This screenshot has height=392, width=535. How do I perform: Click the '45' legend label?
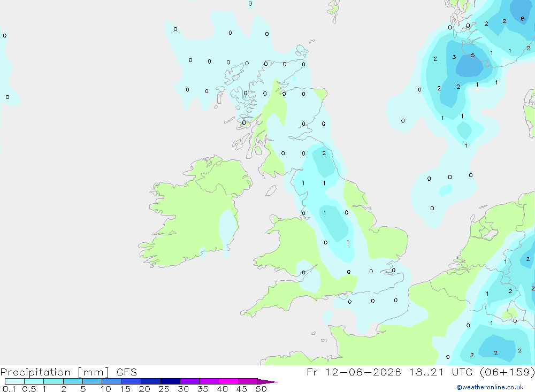pos(242,389)
